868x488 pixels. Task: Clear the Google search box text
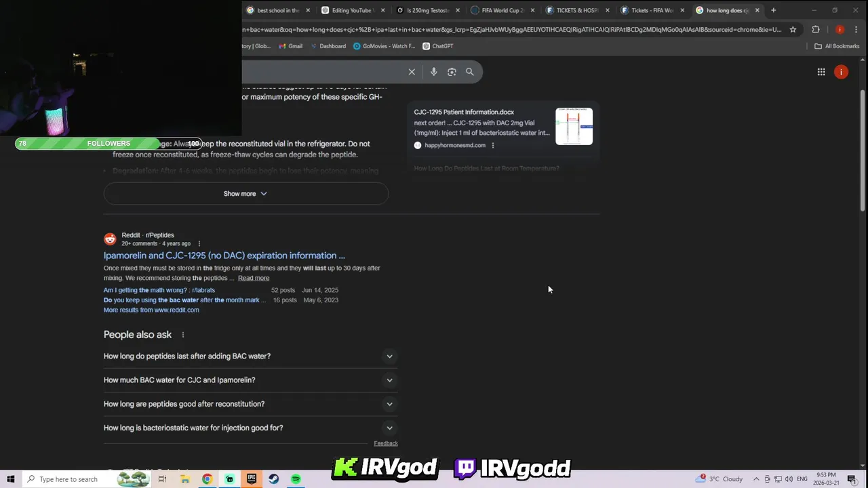[412, 72]
